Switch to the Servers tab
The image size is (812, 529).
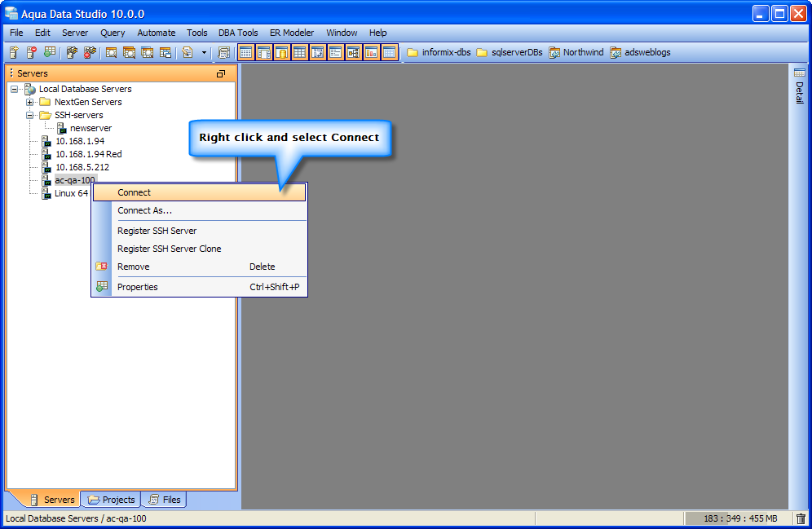pos(53,500)
